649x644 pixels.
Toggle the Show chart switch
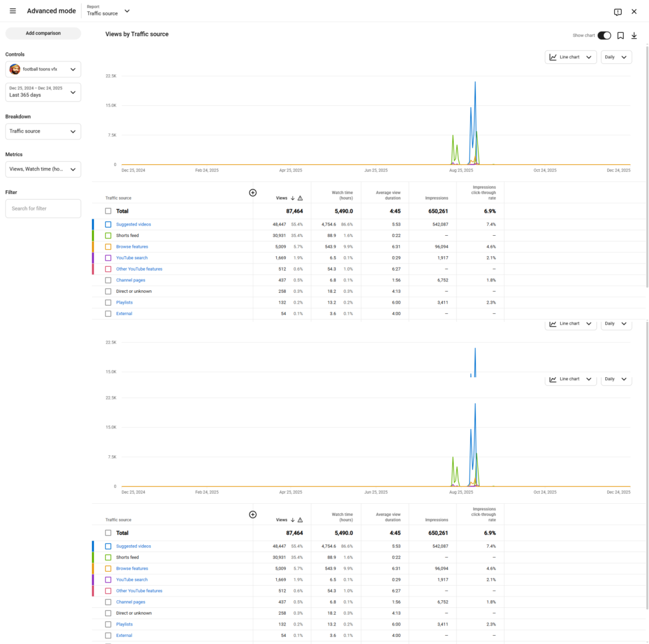[x=604, y=35]
